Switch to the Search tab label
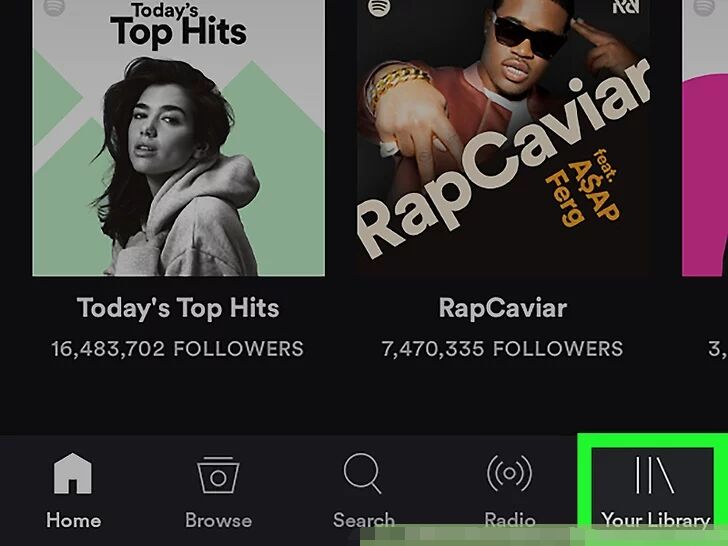Viewport: 728px width, 546px height. [364, 520]
